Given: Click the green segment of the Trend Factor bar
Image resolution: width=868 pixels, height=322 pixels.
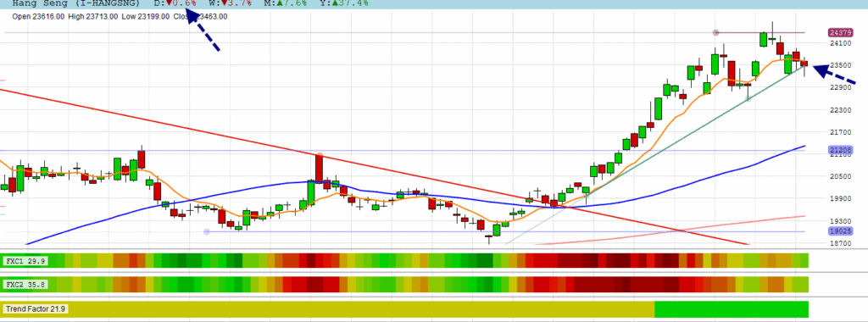Looking at the screenshot, I should (x=732, y=308).
